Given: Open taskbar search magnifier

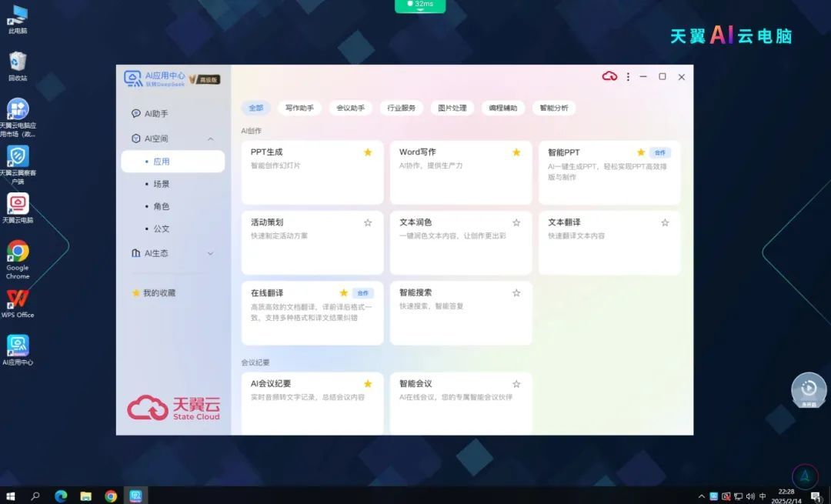Looking at the screenshot, I should coord(35,496).
